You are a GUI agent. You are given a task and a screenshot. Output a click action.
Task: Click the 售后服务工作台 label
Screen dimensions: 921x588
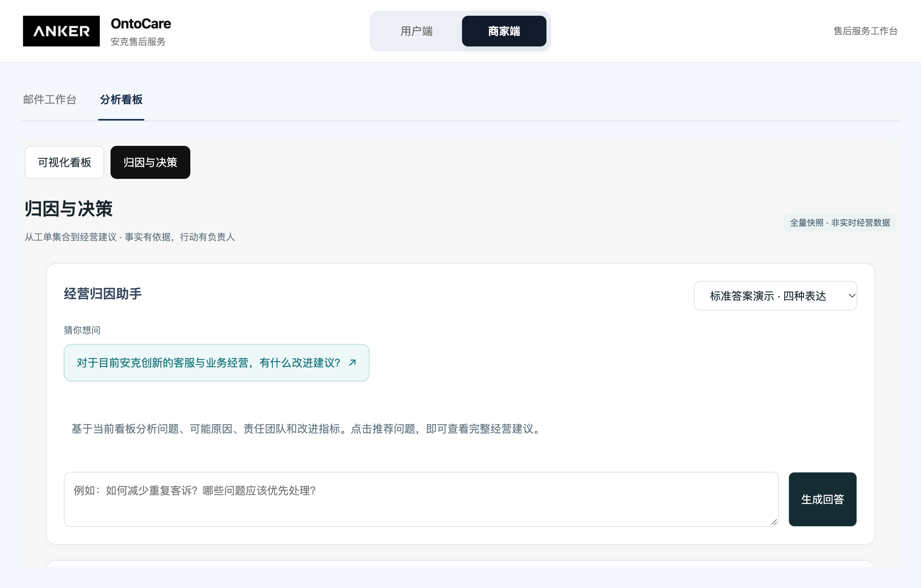(866, 31)
